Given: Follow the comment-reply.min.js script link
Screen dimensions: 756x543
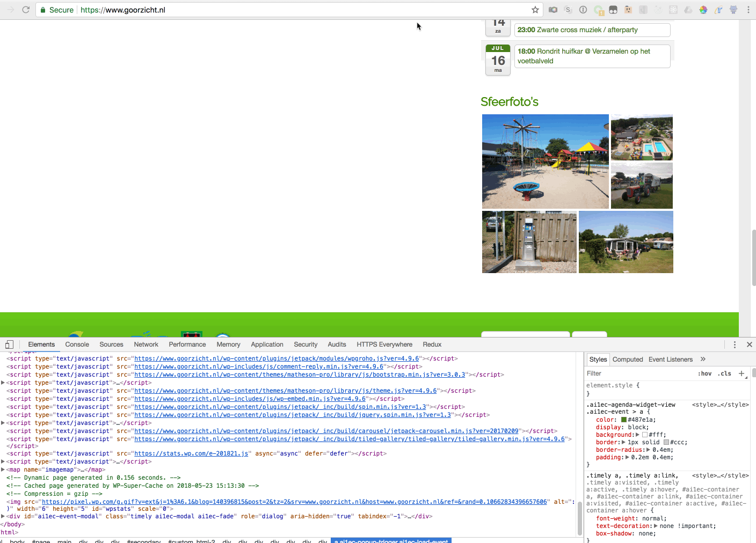Looking at the screenshot, I should click(x=259, y=366).
